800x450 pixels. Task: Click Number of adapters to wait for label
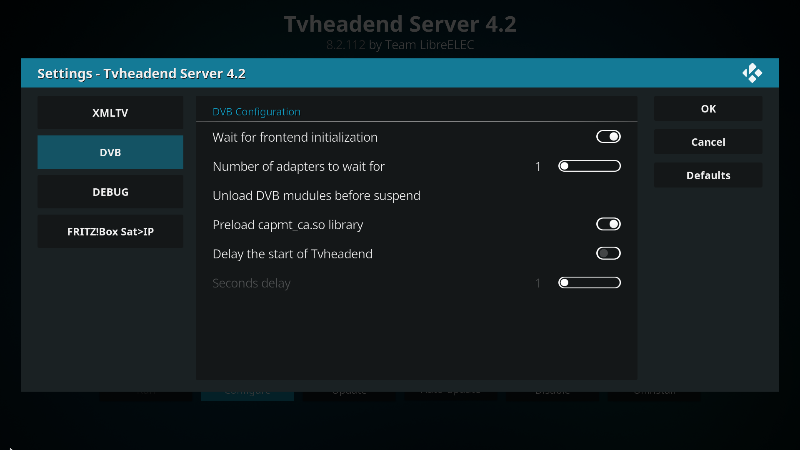(298, 166)
